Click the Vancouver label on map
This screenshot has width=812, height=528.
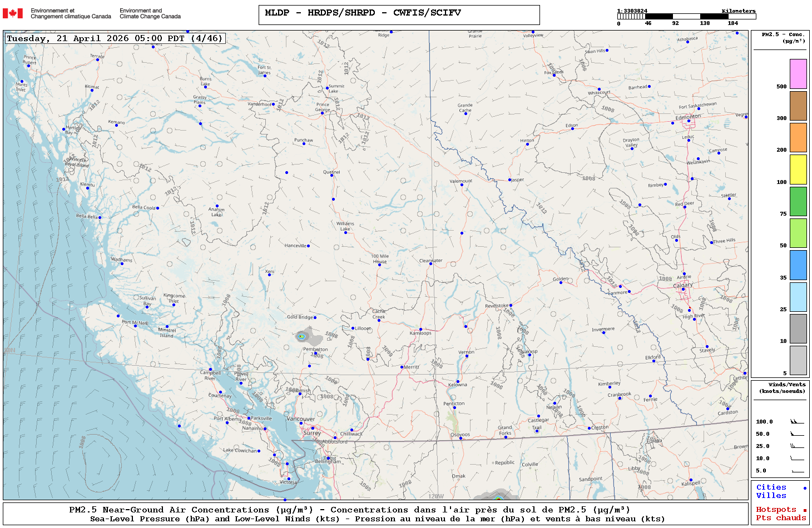(x=300, y=419)
